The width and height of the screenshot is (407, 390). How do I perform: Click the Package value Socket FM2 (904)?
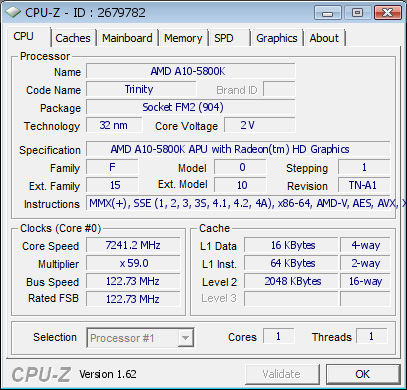(x=191, y=107)
